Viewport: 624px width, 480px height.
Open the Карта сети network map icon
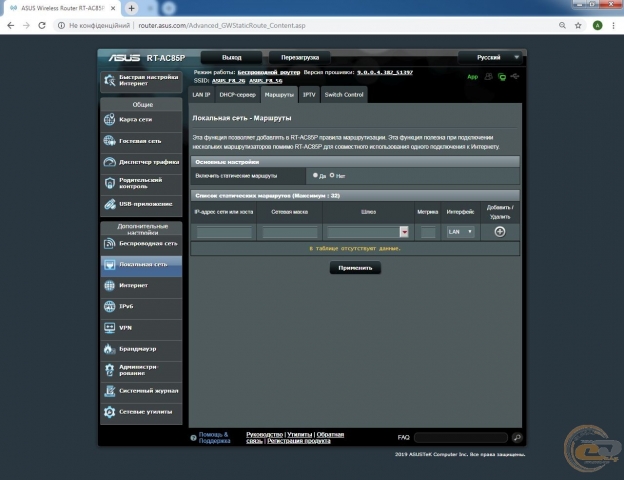(x=111, y=119)
